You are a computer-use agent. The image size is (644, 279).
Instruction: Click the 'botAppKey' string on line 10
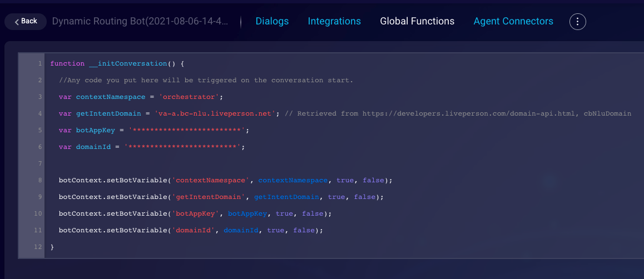coord(196,214)
